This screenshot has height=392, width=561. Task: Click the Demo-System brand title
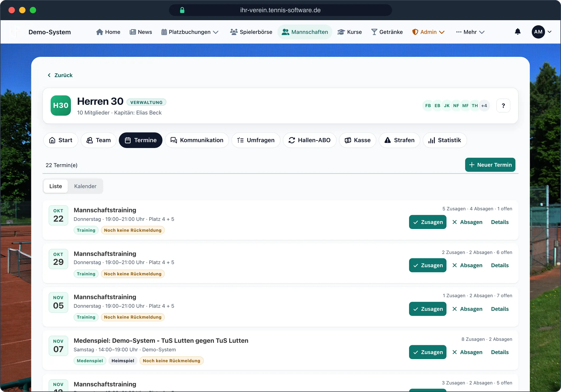click(x=50, y=32)
